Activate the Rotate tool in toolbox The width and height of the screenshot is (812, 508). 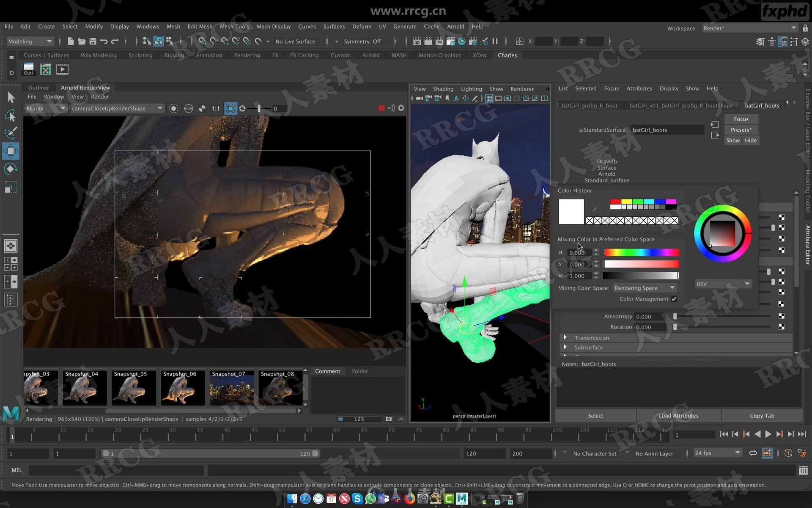coord(11,169)
